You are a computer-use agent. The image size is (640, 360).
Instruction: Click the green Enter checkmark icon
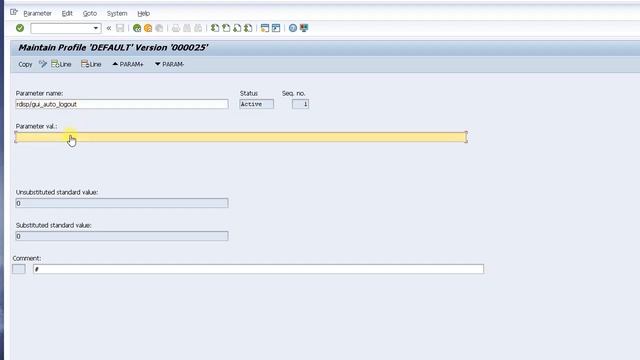(20, 28)
